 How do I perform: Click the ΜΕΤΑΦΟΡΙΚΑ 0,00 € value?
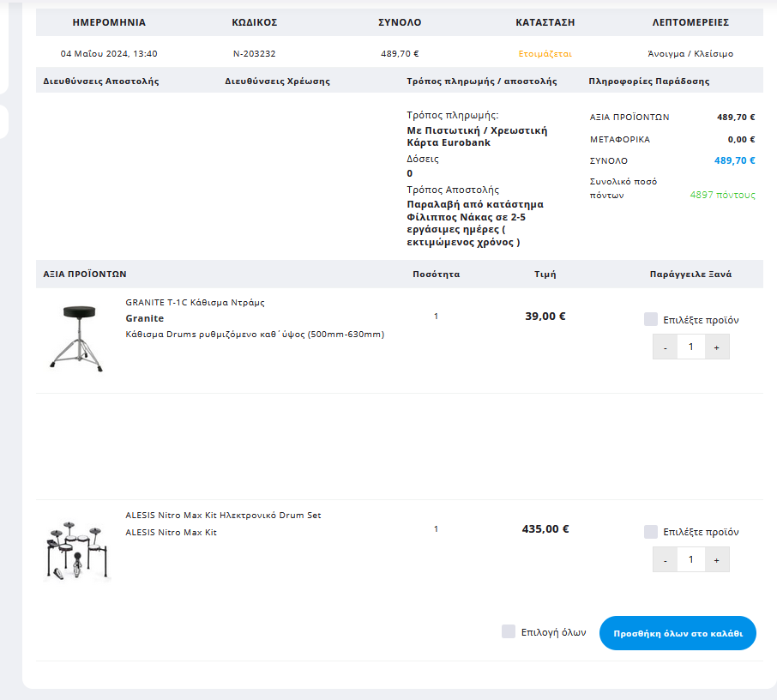741,139
